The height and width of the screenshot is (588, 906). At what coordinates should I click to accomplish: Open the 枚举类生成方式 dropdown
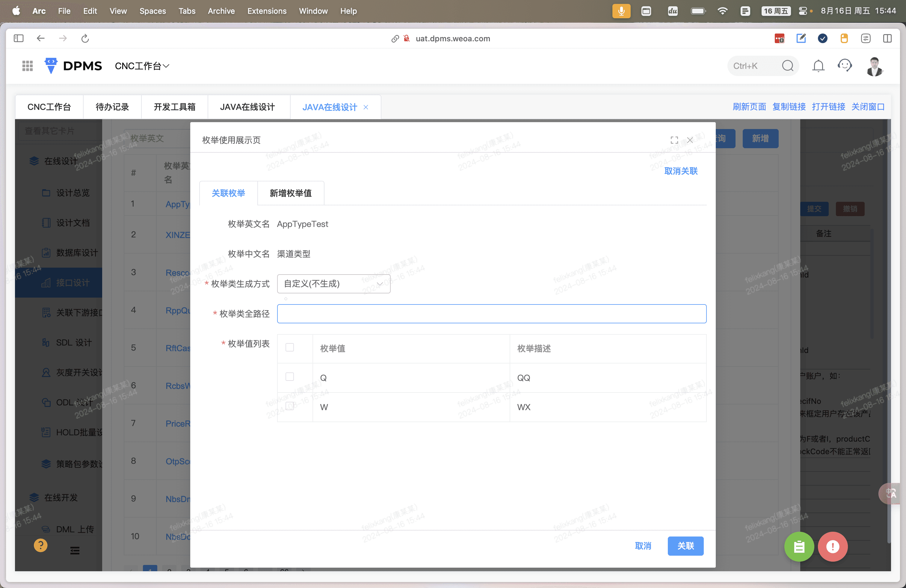tap(334, 284)
